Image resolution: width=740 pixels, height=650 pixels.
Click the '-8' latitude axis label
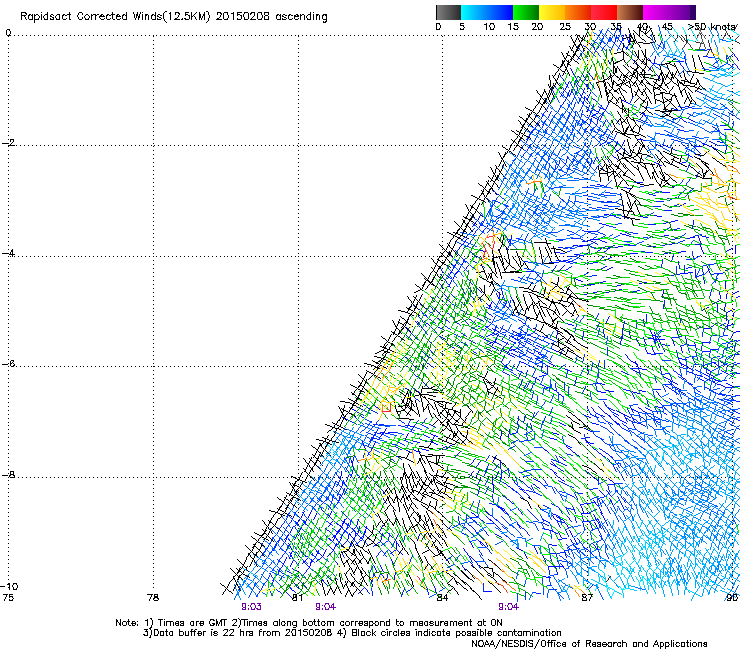click(x=8, y=474)
